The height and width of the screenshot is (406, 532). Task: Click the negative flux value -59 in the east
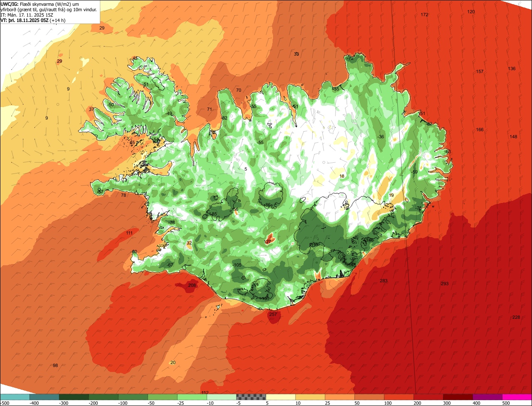pyautogui.click(x=414, y=172)
